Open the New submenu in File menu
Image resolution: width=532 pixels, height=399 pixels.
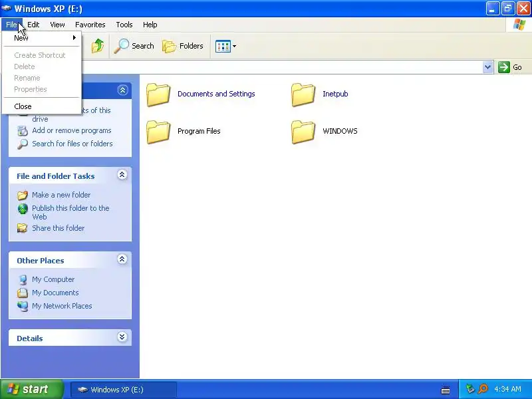tap(42, 38)
